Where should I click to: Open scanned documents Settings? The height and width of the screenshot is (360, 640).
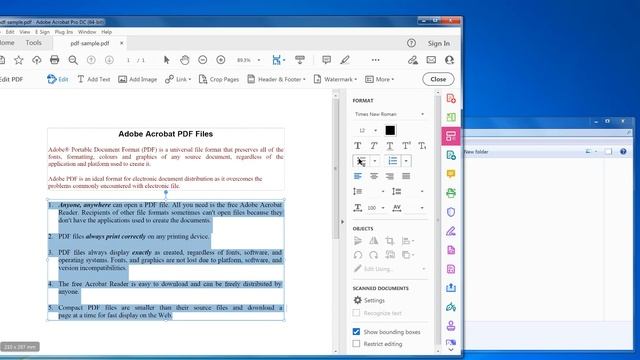click(x=369, y=300)
